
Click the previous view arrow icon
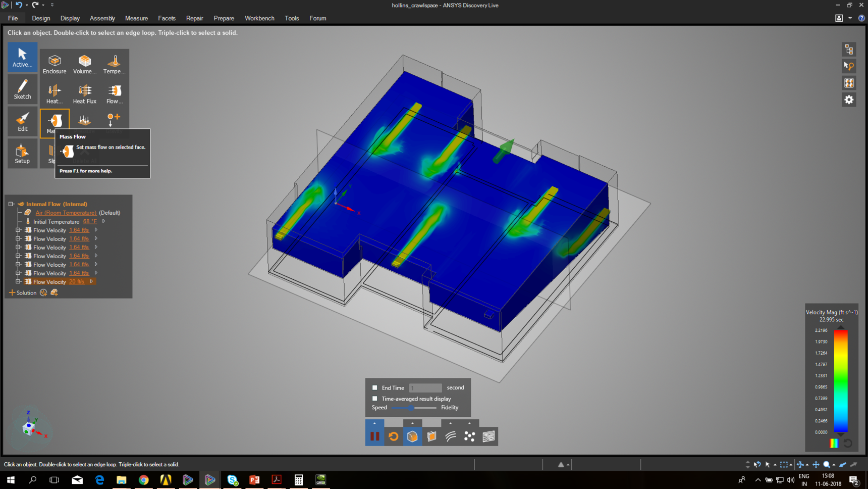pyautogui.click(x=843, y=464)
